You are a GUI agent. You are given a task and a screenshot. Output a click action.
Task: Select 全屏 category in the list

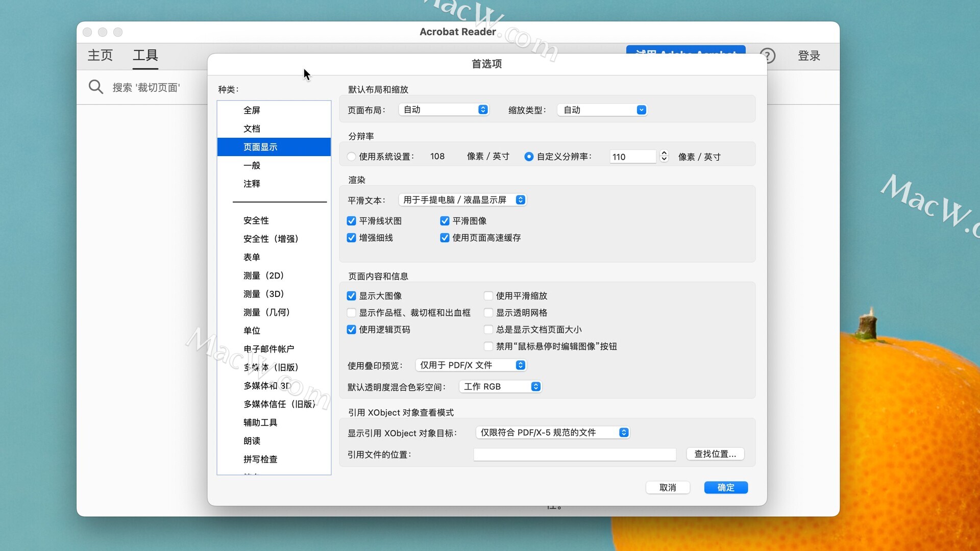(274, 110)
